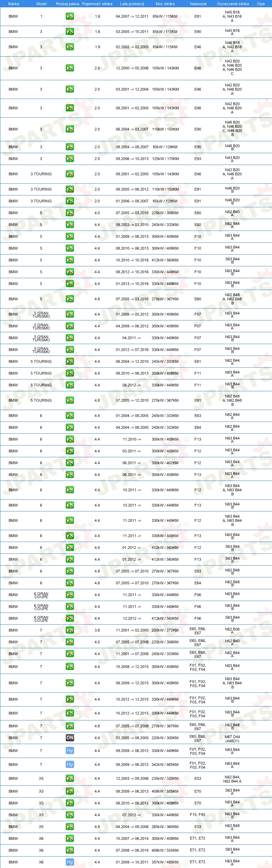Click the 220kW / 300KM power cell

tap(165, 738)
